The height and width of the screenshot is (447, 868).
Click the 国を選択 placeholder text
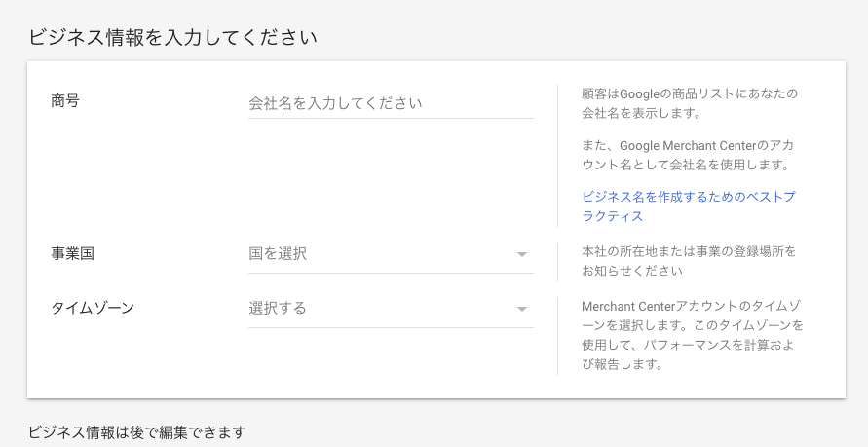point(278,254)
